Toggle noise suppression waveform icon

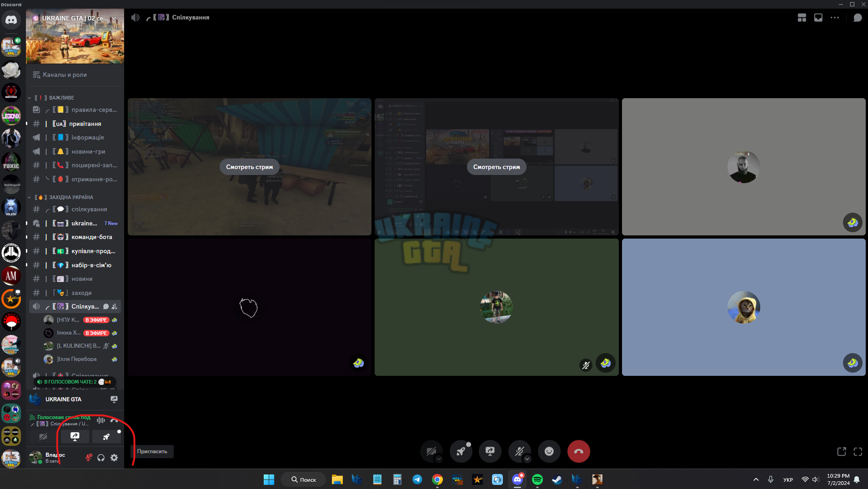100,420
